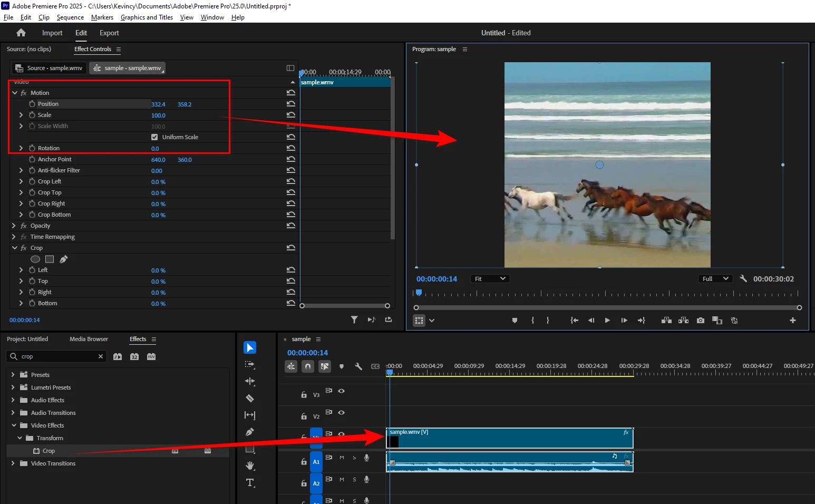815x504 pixels.
Task: Hide track V2 with eye icon
Action: pos(342,412)
